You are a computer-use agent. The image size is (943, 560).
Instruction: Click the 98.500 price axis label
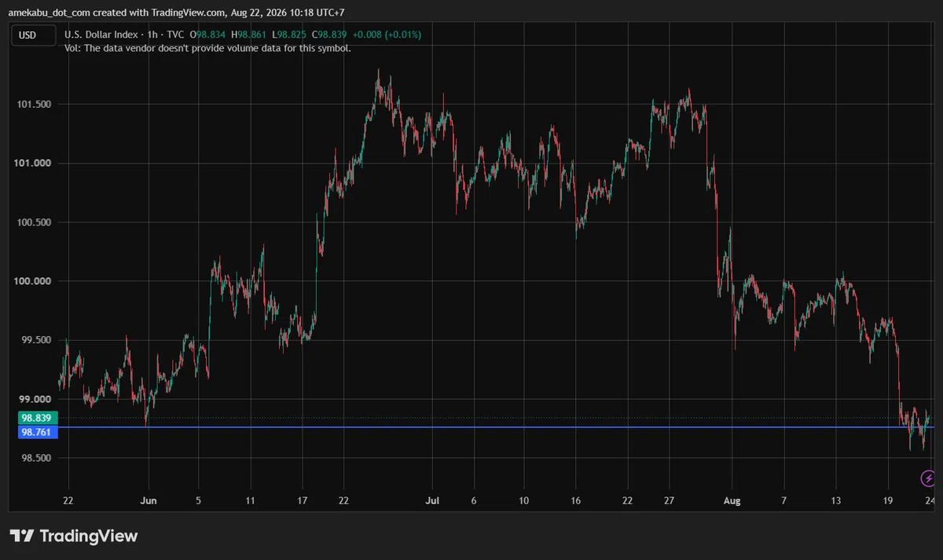pos(35,458)
